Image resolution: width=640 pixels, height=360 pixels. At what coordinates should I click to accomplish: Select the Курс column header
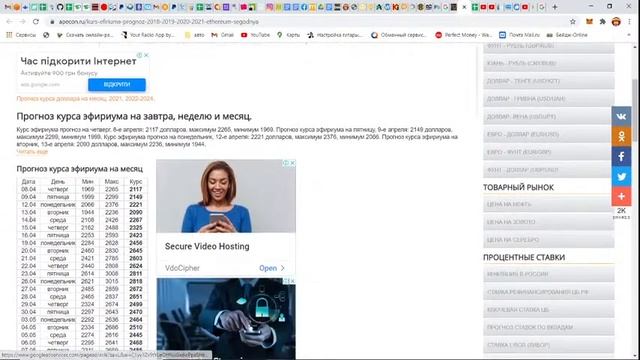click(136, 182)
